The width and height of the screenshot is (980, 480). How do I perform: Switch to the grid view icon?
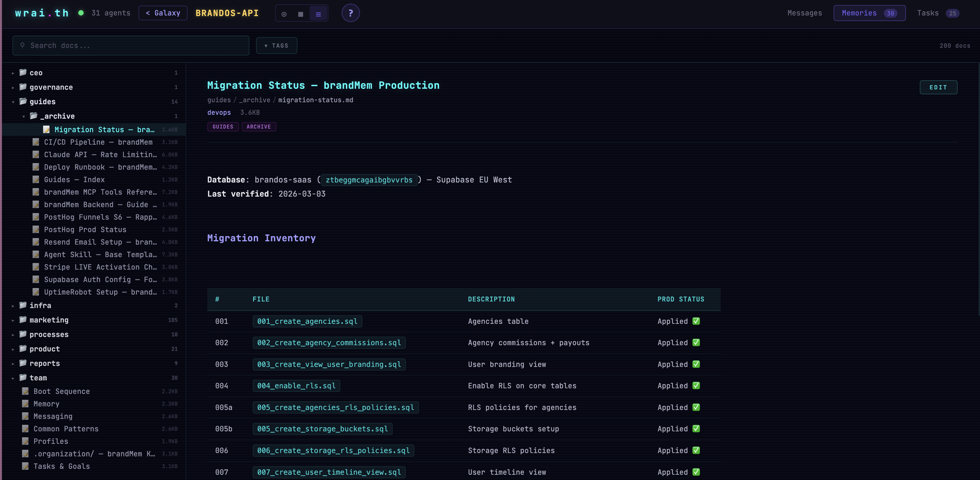300,14
